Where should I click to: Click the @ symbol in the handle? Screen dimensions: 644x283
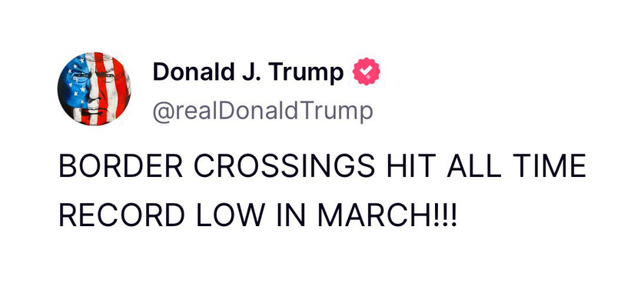(163, 112)
